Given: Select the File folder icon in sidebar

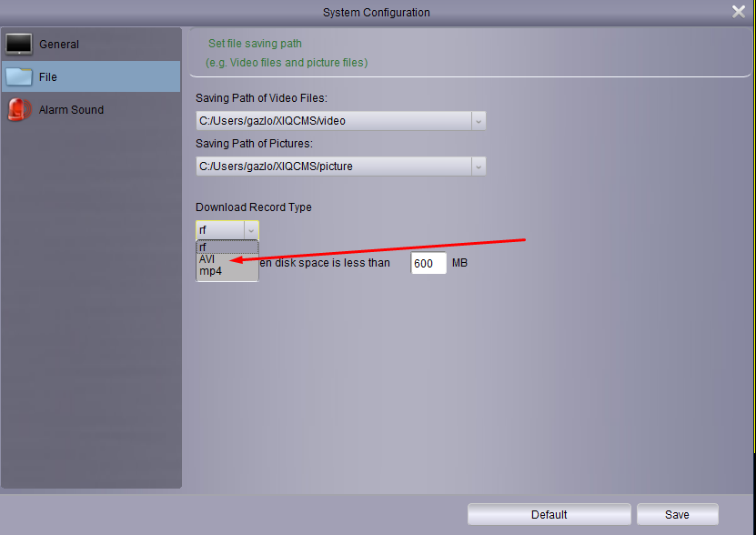Looking at the screenshot, I should click(x=19, y=76).
